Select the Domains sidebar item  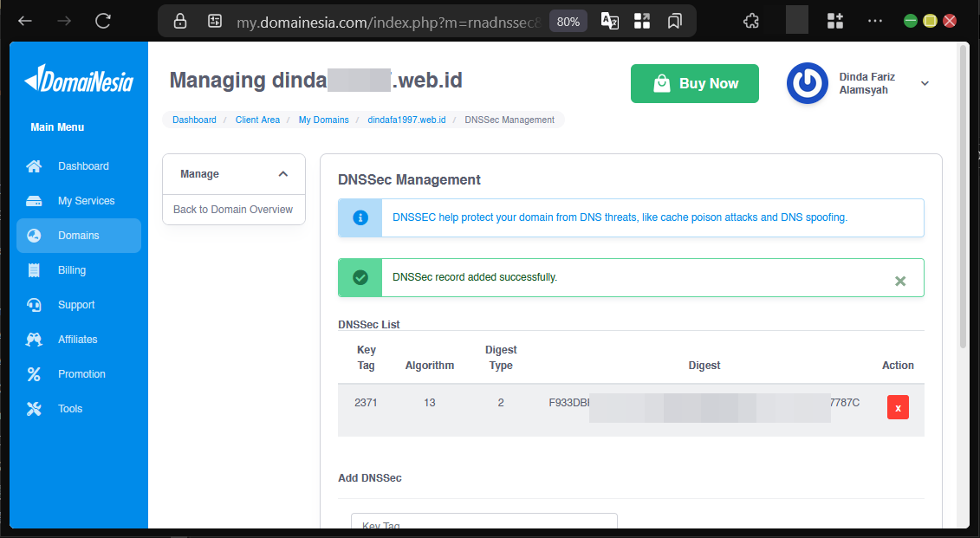pyautogui.click(x=79, y=236)
